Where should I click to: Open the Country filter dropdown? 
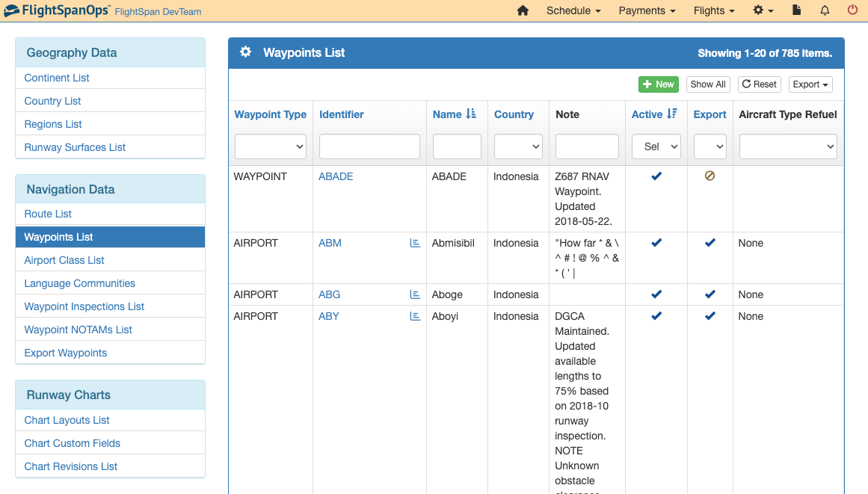tap(517, 146)
